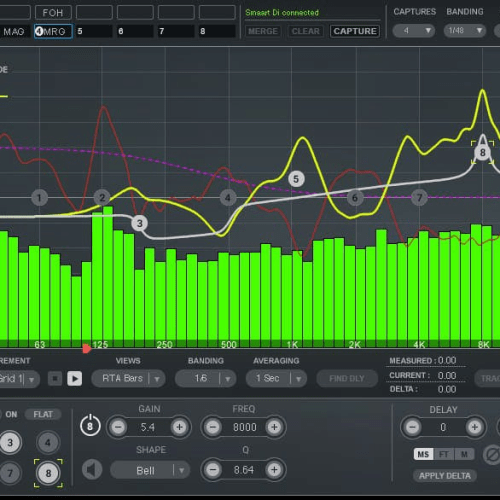Viewport: 500px width, 500px height.
Task: Decrease frequency with the minus button
Action: tap(213, 427)
